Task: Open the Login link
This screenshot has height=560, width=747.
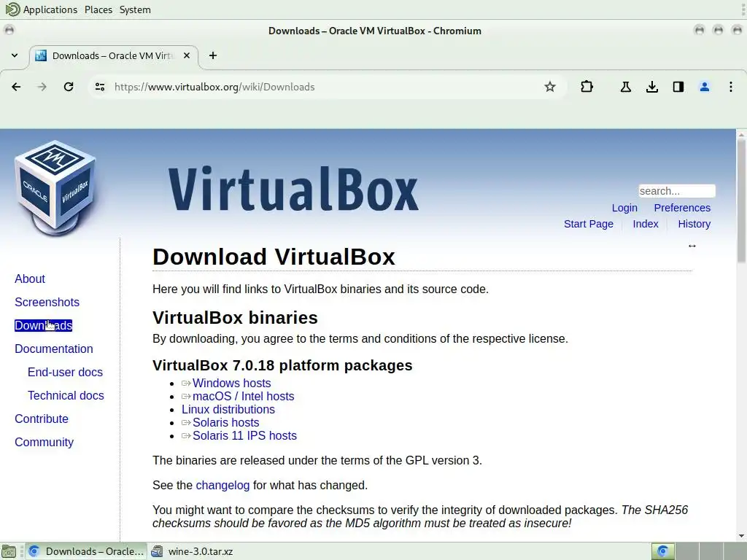Action: (624, 208)
